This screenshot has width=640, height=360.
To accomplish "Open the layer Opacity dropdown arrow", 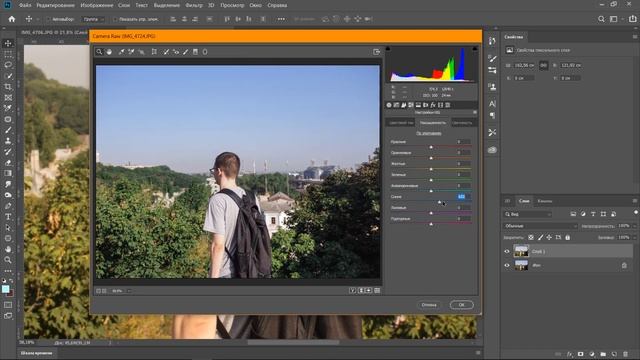I will (x=634, y=226).
